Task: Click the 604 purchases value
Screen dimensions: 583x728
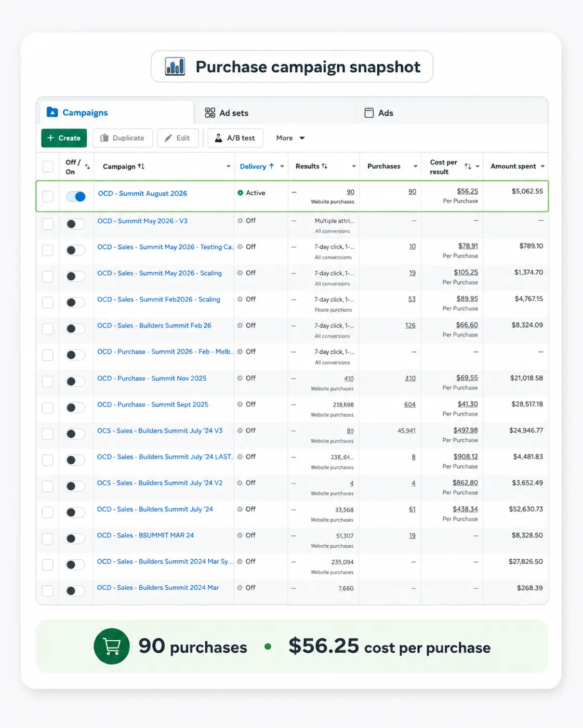Action: 409,405
